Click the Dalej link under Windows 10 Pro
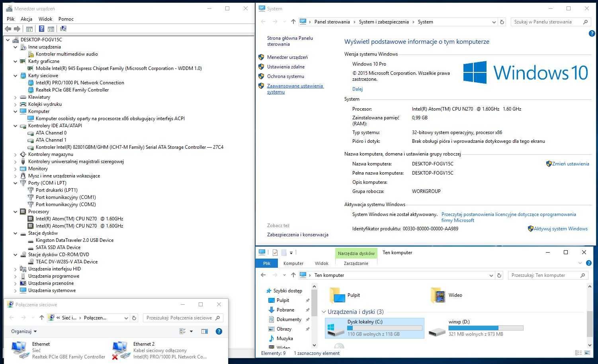This screenshot has width=598, height=364. (x=358, y=89)
